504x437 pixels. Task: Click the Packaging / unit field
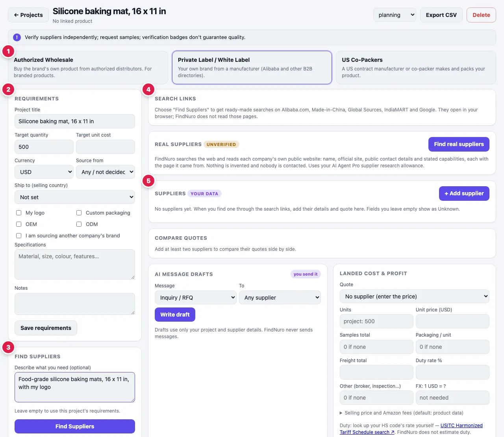[x=452, y=347]
